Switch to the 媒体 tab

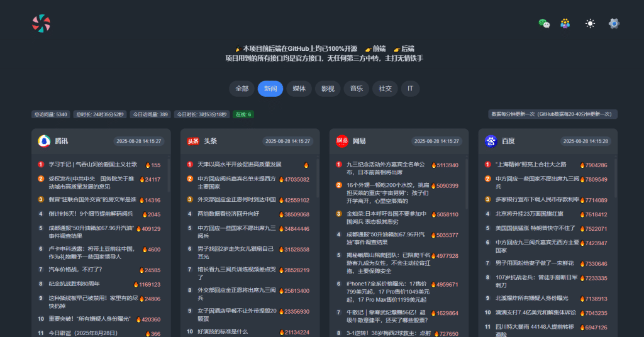pyautogui.click(x=299, y=89)
